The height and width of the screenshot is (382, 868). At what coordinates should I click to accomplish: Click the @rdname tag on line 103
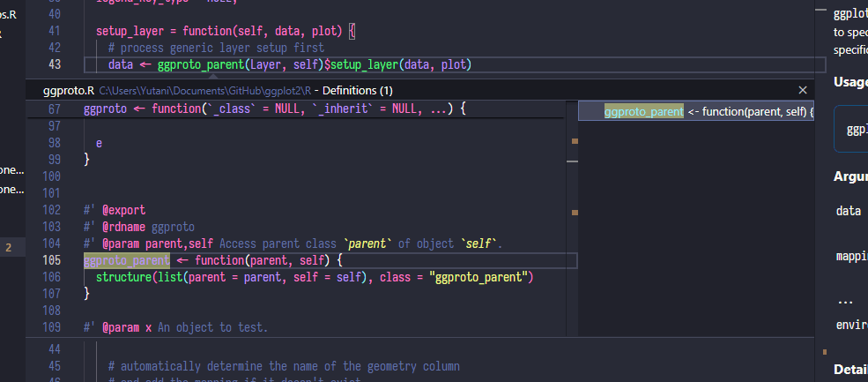[x=125, y=227]
